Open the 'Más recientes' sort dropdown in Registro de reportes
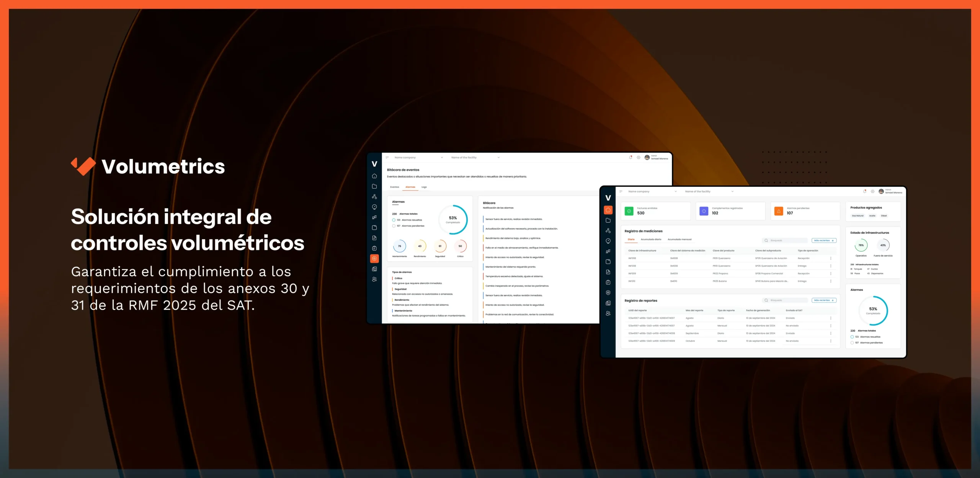This screenshot has height=478, width=980. (824, 300)
